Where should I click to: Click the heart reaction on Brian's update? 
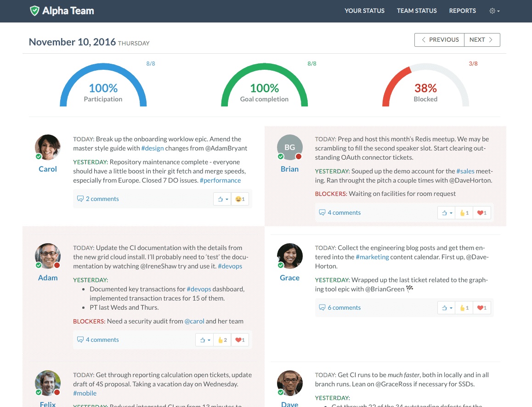[481, 212]
